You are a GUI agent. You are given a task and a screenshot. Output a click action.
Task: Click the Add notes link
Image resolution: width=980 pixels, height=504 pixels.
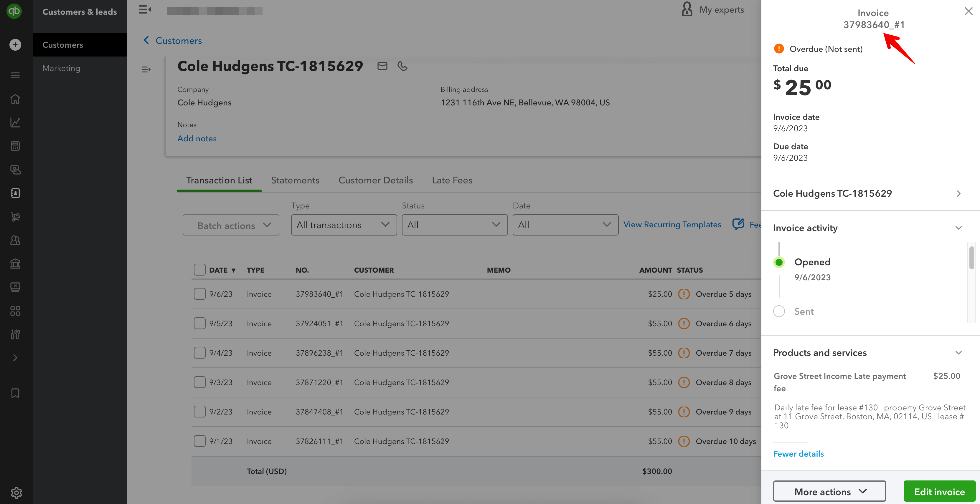[x=197, y=138]
